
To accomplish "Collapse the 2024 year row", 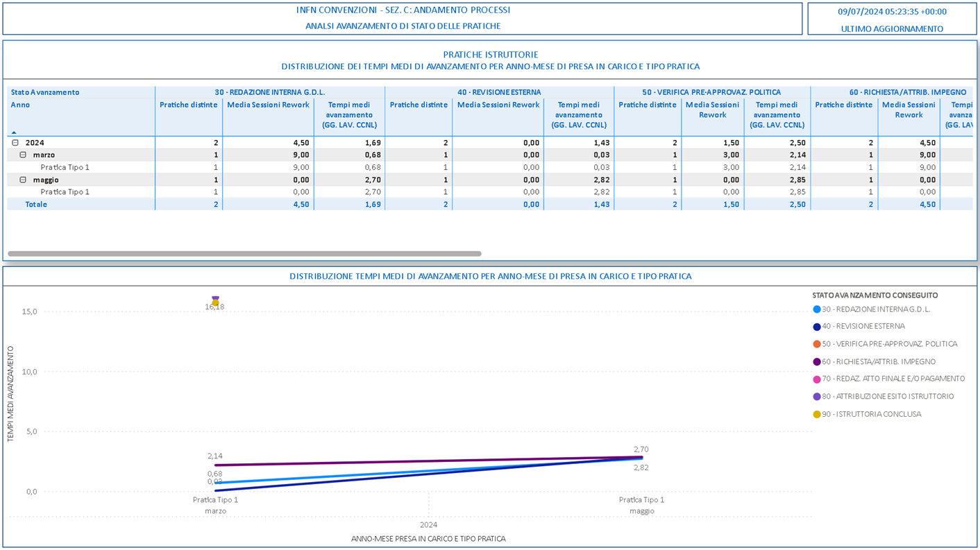I will (15, 143).
